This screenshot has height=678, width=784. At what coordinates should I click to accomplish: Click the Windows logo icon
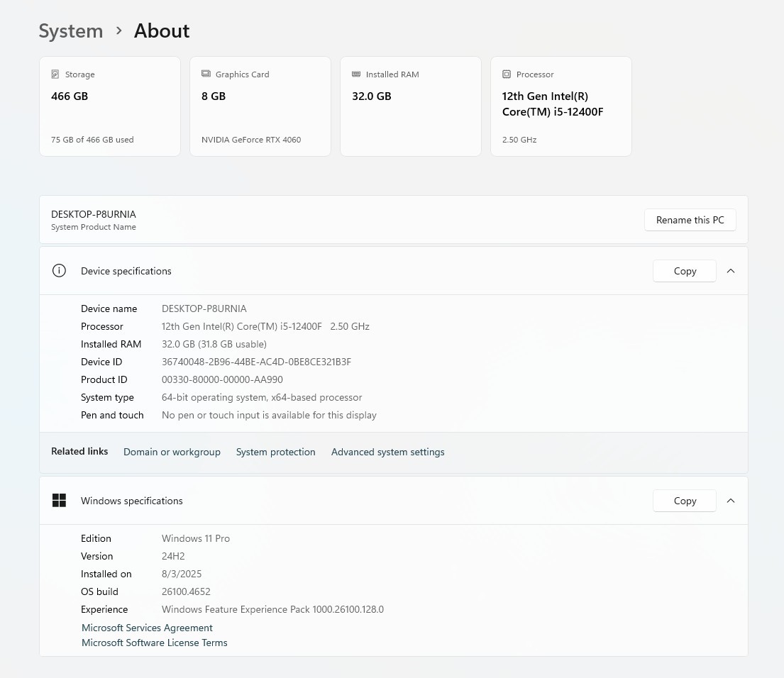60,501
